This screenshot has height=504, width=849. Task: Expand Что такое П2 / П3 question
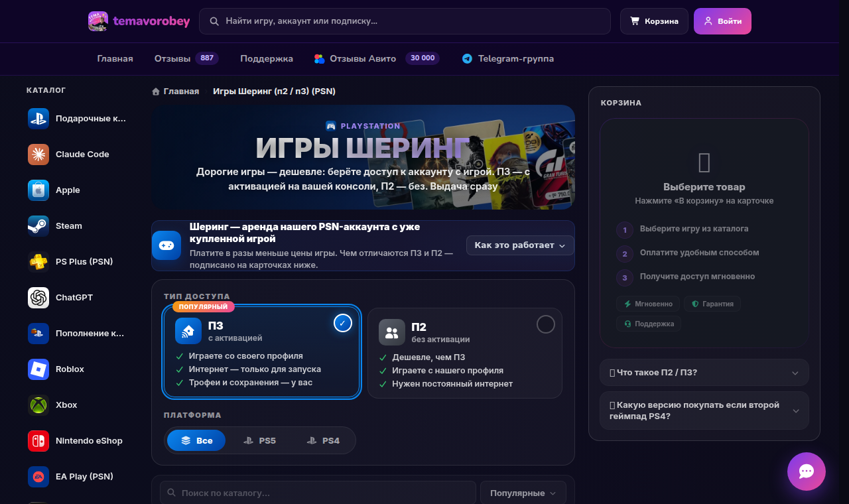point(704,373)
